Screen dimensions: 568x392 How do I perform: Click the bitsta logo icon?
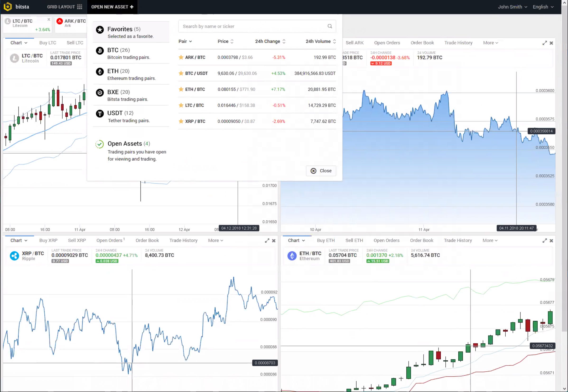(8, 7)
